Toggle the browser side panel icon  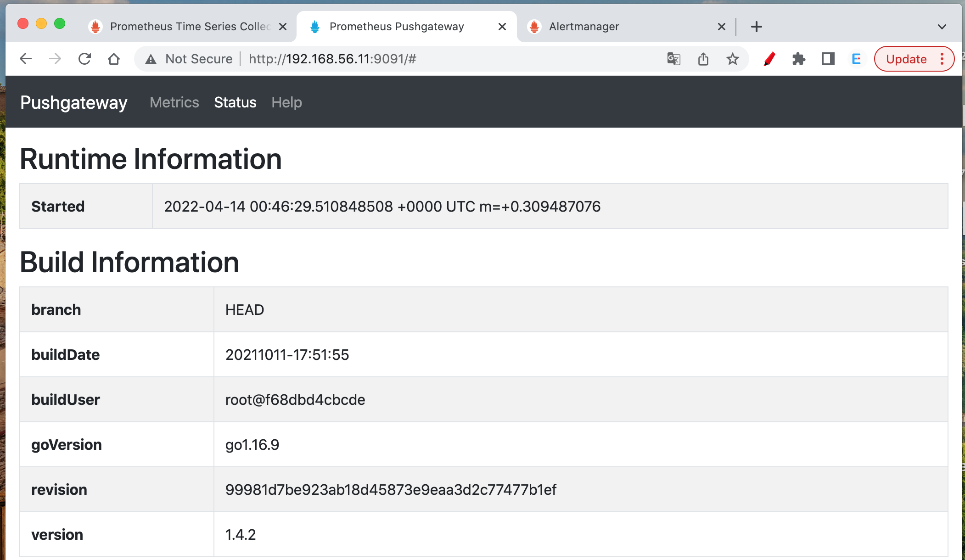click(x=828, y=59)
